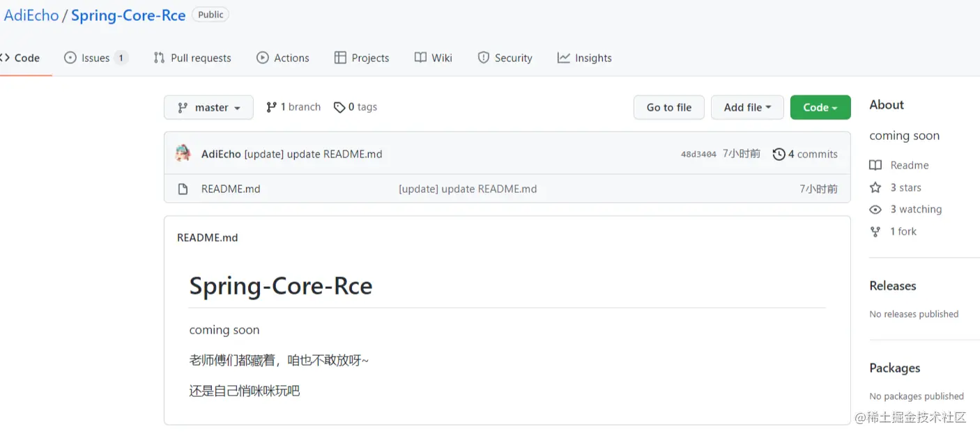
Task: Click the eye watching icon
Action: 875,210
